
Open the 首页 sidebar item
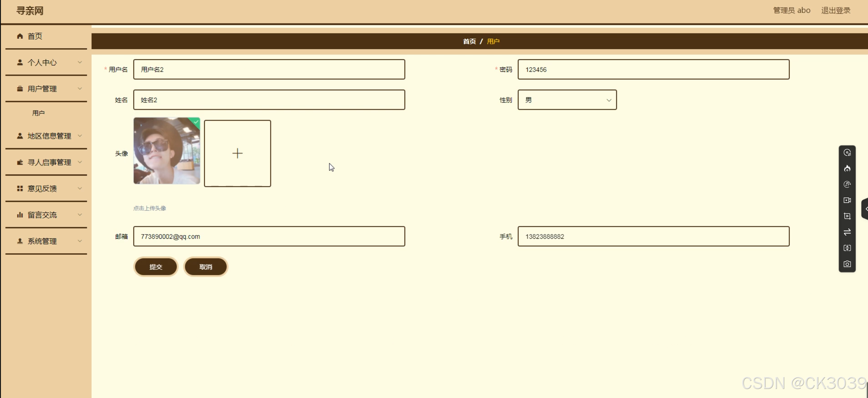(x=35, y=36)
